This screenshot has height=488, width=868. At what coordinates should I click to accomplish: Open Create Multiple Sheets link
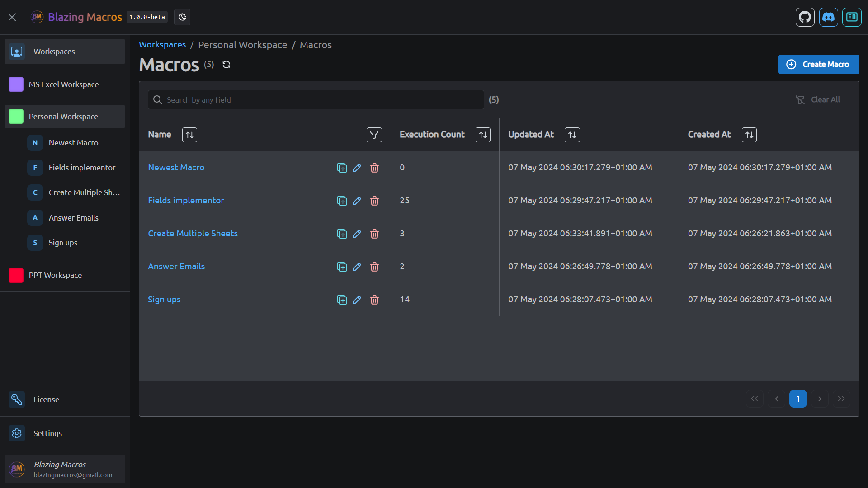[193, 234]
